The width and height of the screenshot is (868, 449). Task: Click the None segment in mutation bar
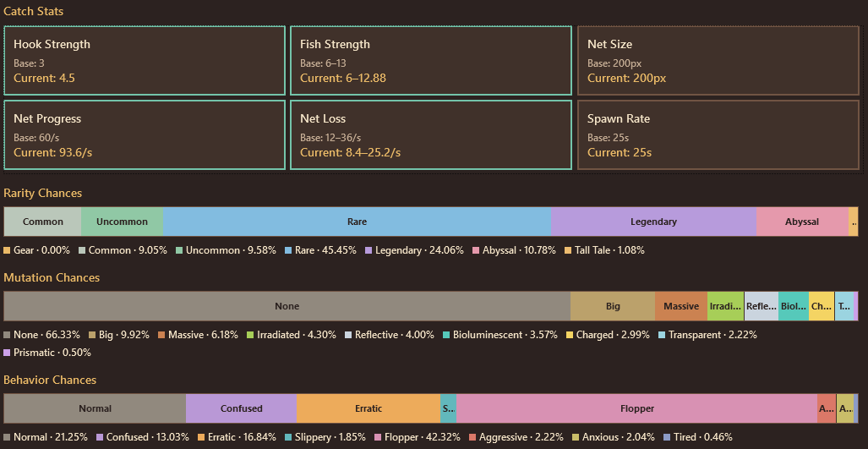pos(287,306)
